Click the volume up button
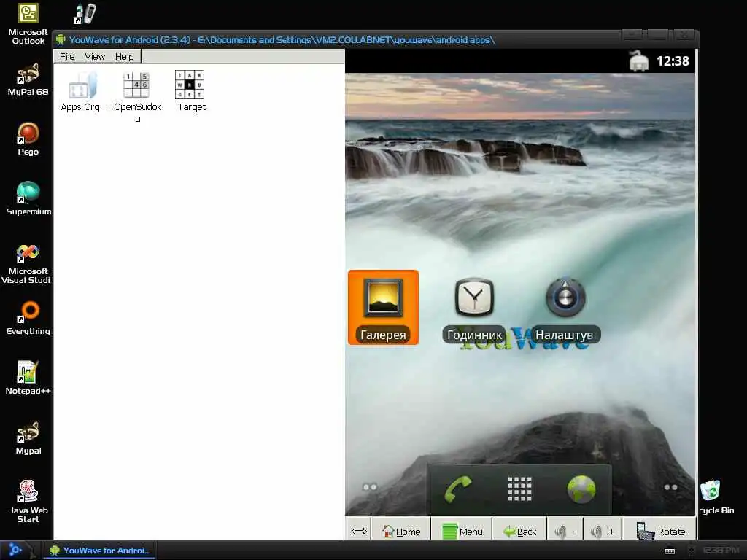This screenshot has height=560, width=747. 603,532
